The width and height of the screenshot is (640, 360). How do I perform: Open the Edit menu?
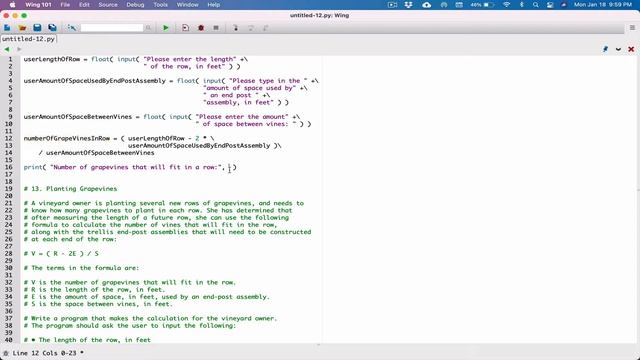(x=84, y=5)
